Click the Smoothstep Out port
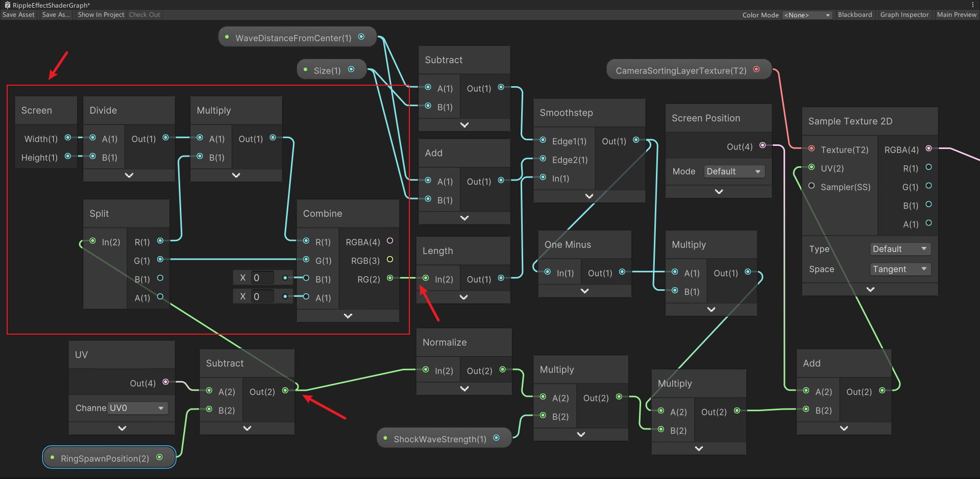 (636, 140)
